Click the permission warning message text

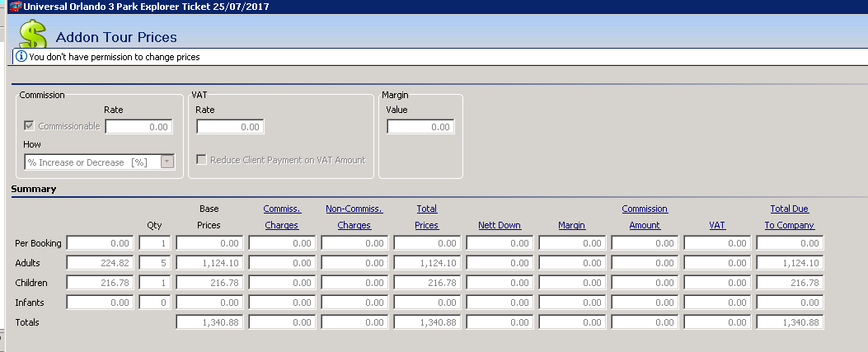115,56
